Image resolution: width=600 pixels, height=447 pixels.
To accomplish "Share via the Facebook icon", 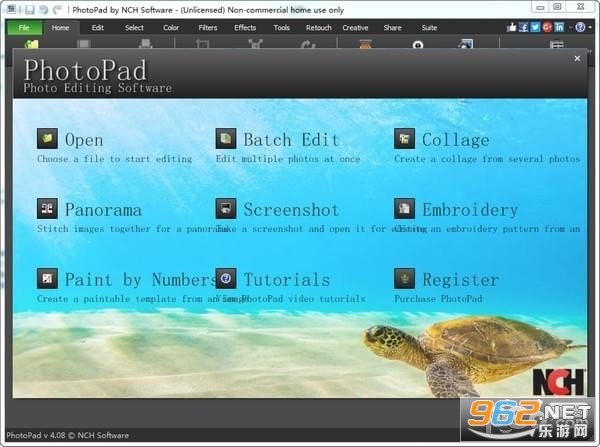I will [x=523, y=27].
